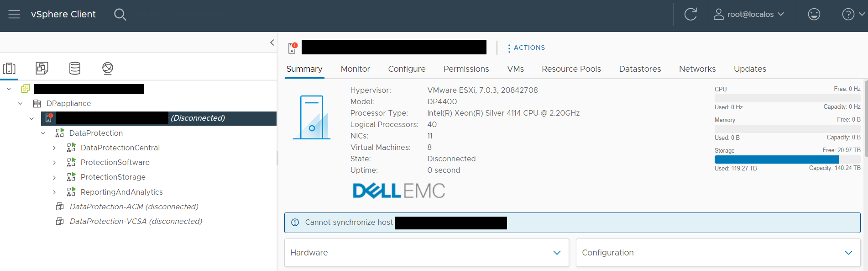Viewport: 868px width, 271px height.
Task: Click the ProtectionSoftware vApp icon
Action: pos(71,162)
